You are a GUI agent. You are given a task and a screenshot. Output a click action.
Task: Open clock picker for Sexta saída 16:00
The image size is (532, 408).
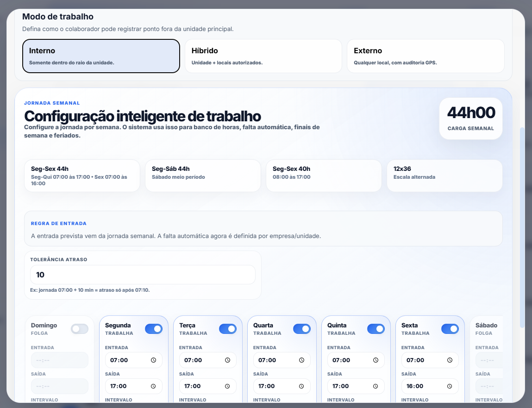pyautogui.click(x=450, y=386)
